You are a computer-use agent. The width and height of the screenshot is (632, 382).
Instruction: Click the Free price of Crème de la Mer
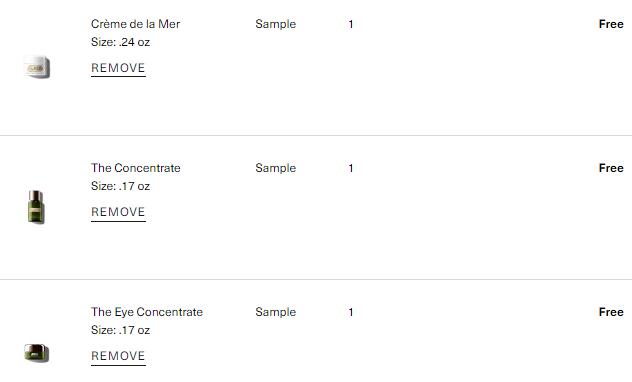(611, 24)
